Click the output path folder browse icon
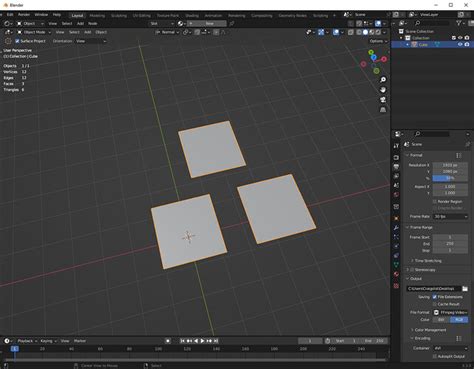The image size is (474, 369). point(465,289)
